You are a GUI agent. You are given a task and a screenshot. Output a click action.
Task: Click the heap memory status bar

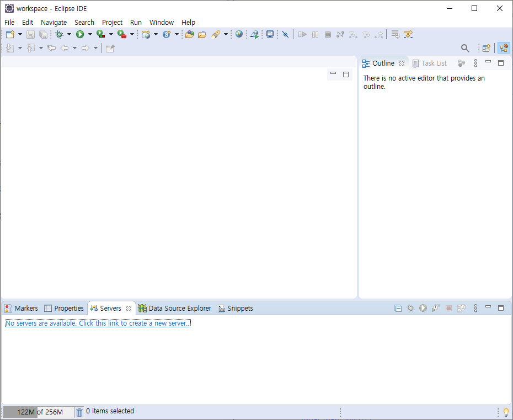coord(39,412)
